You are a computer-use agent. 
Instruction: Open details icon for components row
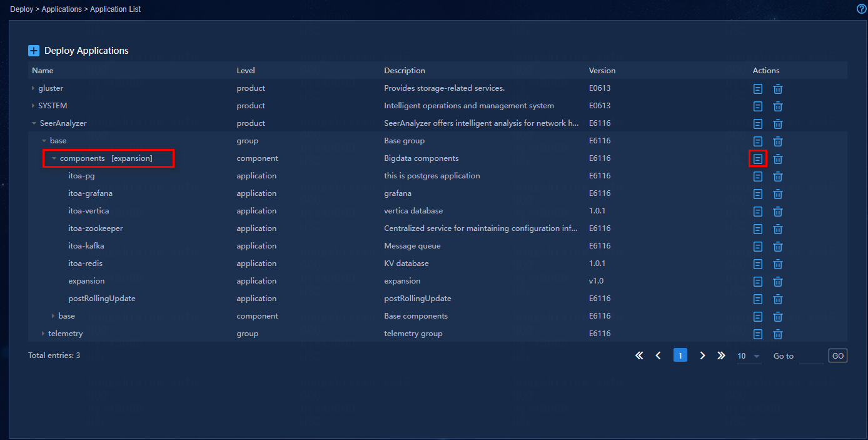(758, 159)
